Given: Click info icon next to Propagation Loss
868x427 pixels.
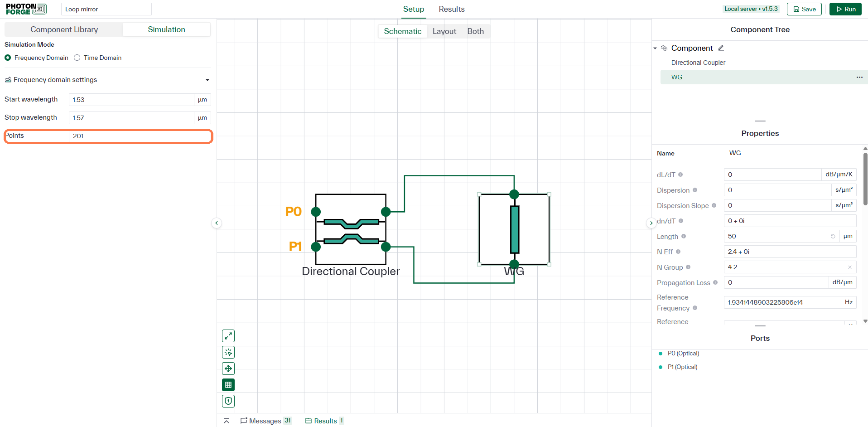Looking at the screenshot, I should tap(715, 282).
